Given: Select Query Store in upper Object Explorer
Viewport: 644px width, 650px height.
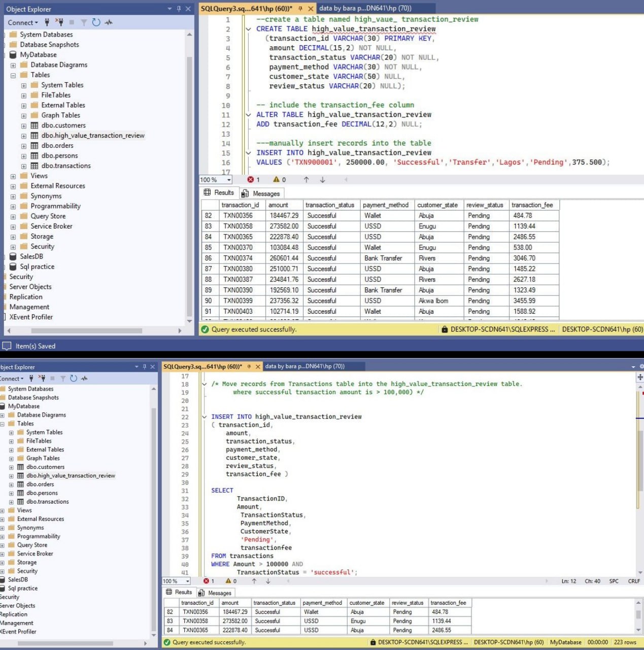Looking at the screenshot, I should 47,216.
